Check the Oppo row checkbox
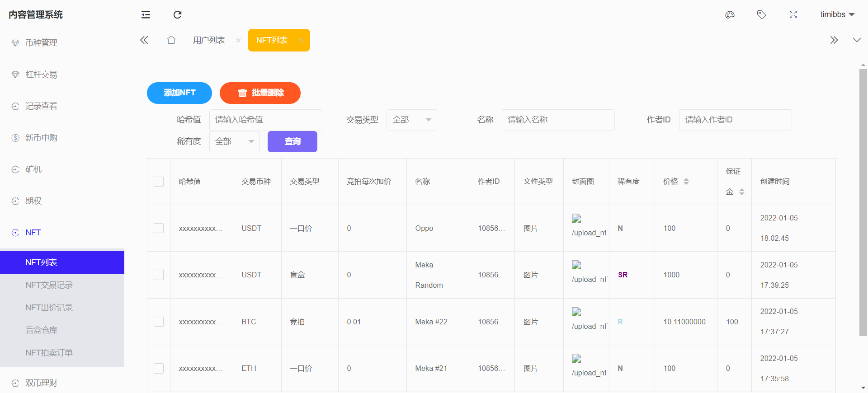Viewport: 868px width, 393px height. [x=159, y=228]
